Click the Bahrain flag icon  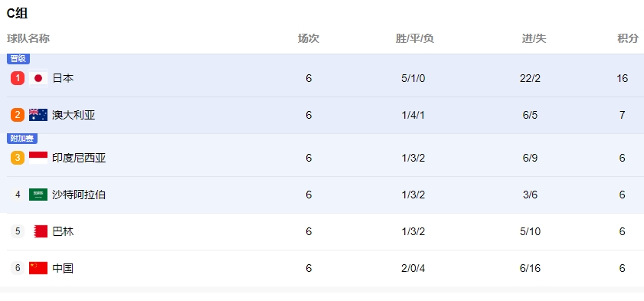point(41,231)
